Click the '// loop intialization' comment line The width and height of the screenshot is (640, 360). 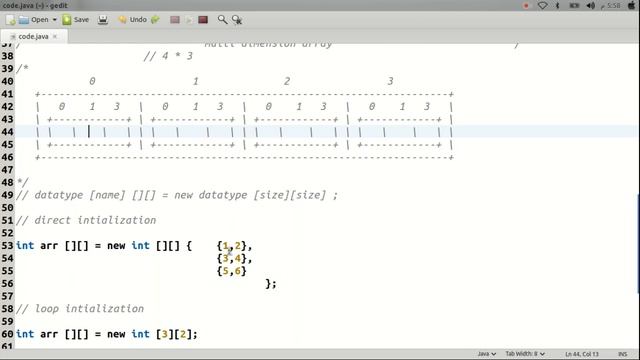[x=80, y=309]
